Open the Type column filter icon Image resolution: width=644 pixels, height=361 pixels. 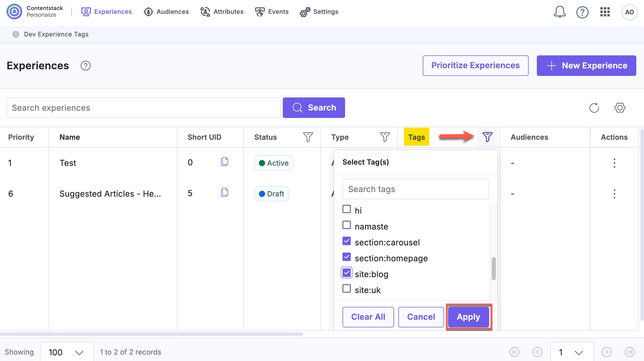pyautogui.click(x=385, y=137)
